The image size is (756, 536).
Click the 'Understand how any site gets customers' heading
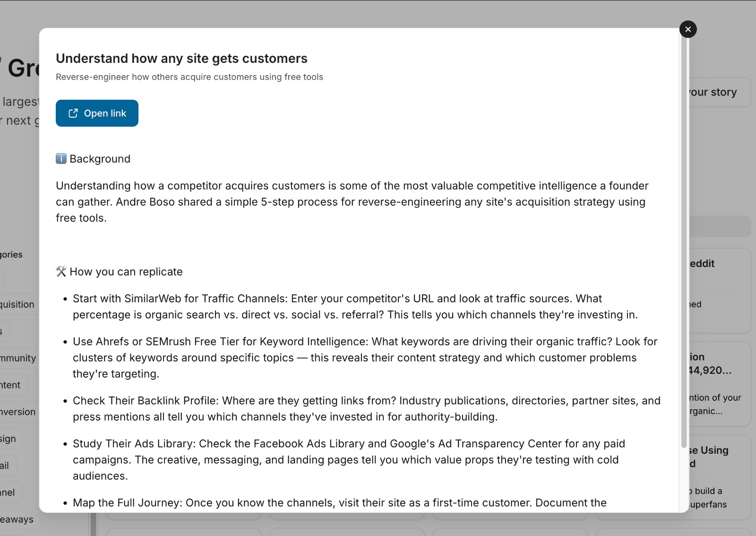click(181, 58)
